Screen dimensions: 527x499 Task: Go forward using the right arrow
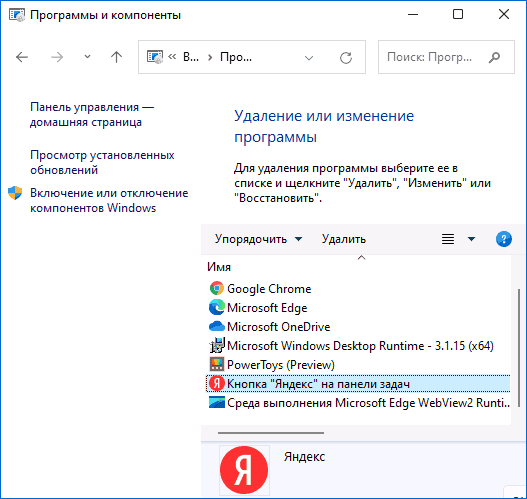click(x=57, y=57)
